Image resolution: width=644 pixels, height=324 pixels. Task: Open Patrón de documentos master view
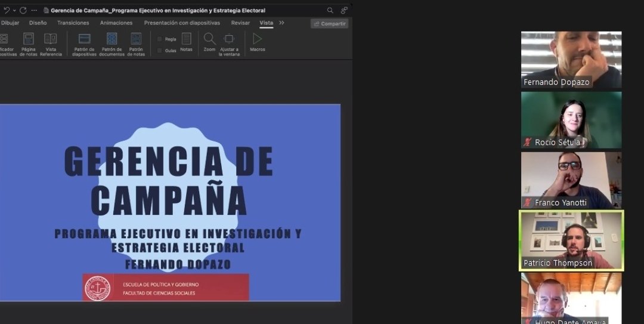click(112, 44)
